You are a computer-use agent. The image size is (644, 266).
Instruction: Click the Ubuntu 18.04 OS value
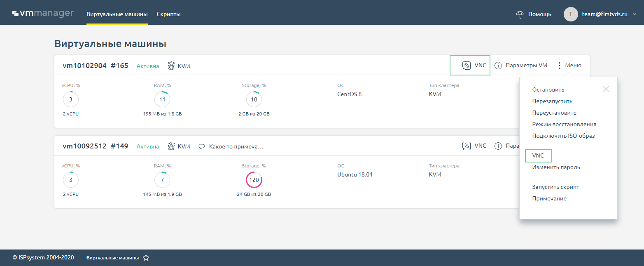(355, 174)
